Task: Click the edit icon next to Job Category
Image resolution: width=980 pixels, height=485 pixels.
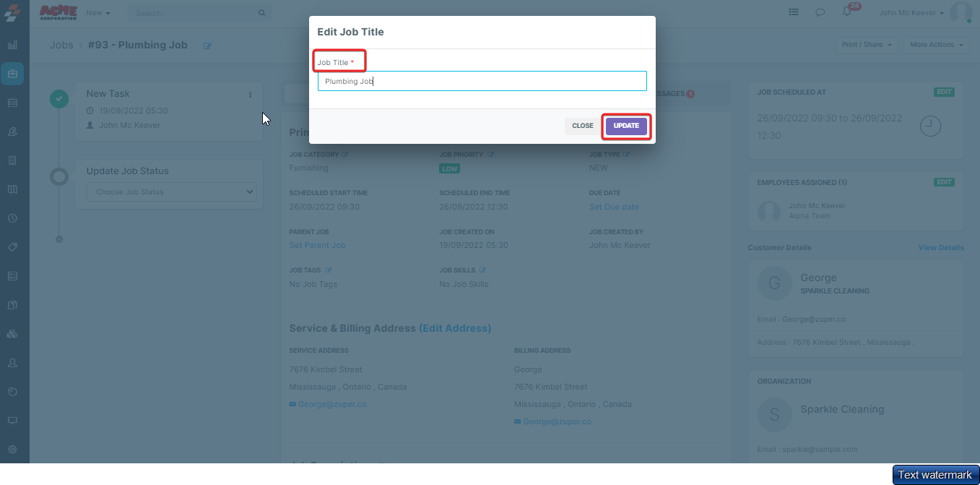Action: tap(345, 154)
